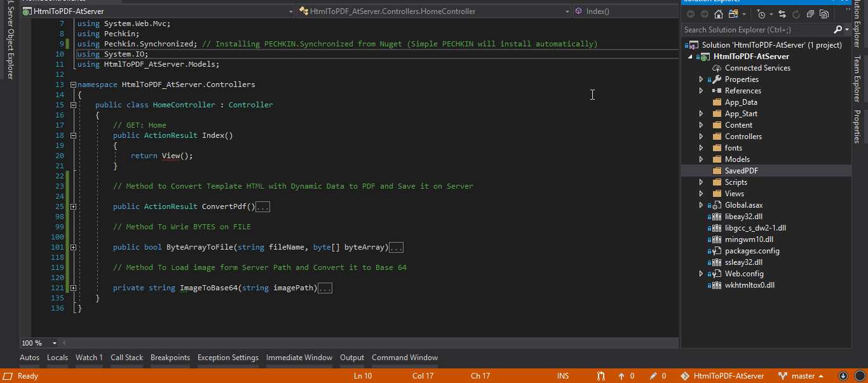
Task: Collapse the Index method at line 18
Action: [x=73, y=135]
